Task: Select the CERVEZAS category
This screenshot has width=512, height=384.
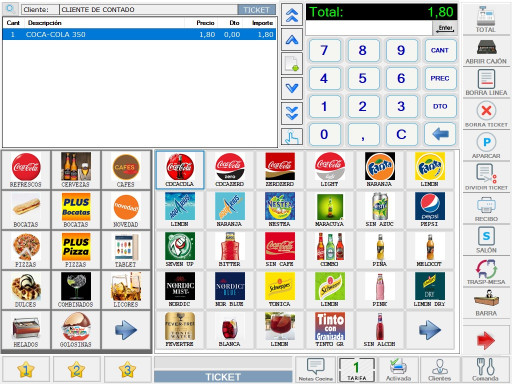Action: 76,170
